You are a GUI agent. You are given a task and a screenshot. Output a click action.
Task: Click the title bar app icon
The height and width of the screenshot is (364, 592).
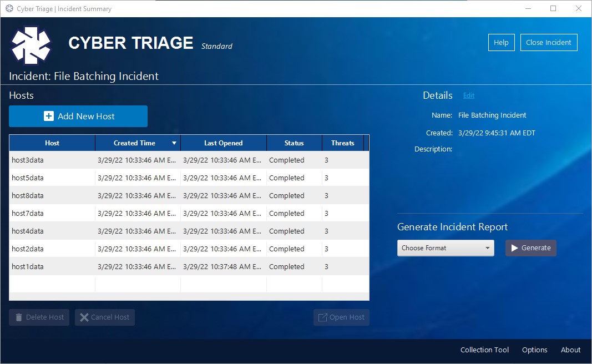9,8
